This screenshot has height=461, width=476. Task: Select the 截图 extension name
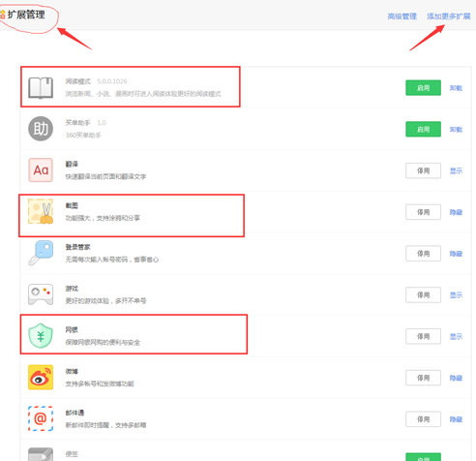coord(72,205)
